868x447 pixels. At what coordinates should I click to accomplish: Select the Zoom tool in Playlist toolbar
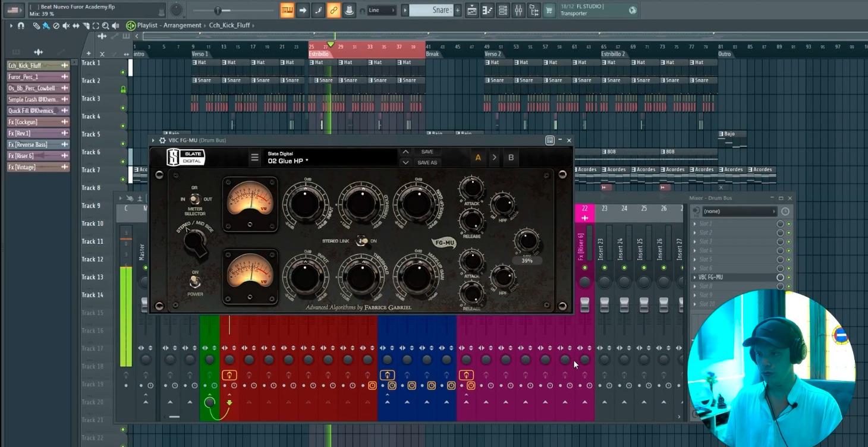pyautogui.click(x=105, y=26)
